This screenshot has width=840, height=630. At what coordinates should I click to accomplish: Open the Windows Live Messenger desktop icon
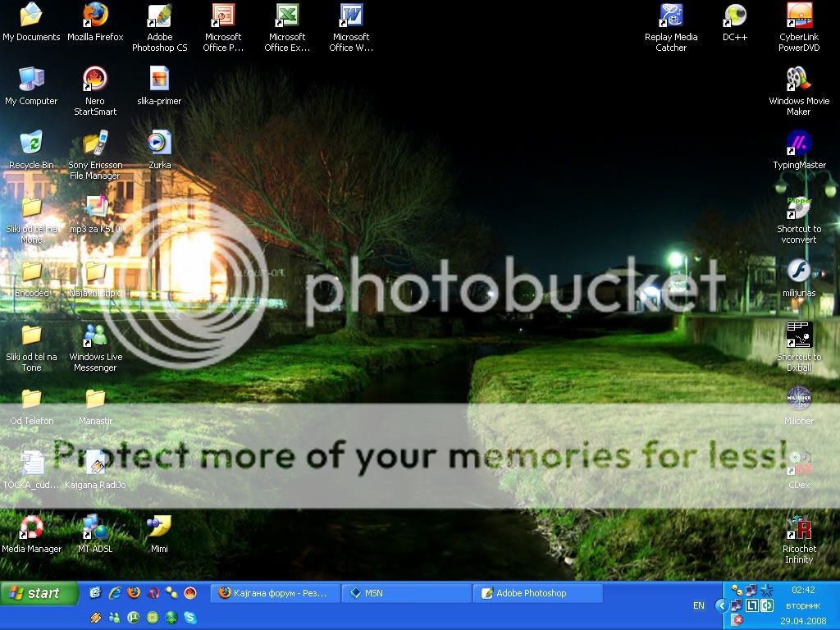[95, 336]
